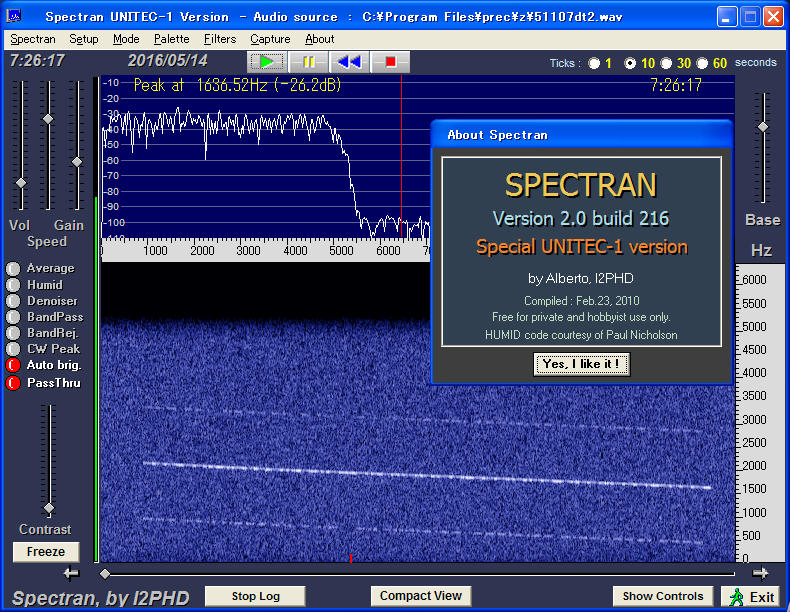Click the left arrow scroll icon
Screen dimensions: 790x612
coord(71,573)
